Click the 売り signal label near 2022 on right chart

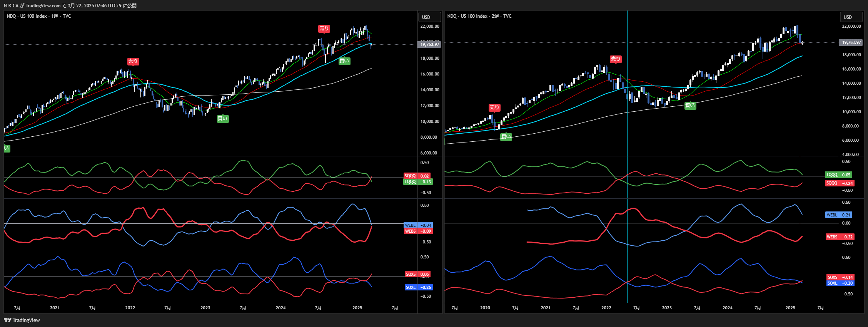(x=615, y=59)
